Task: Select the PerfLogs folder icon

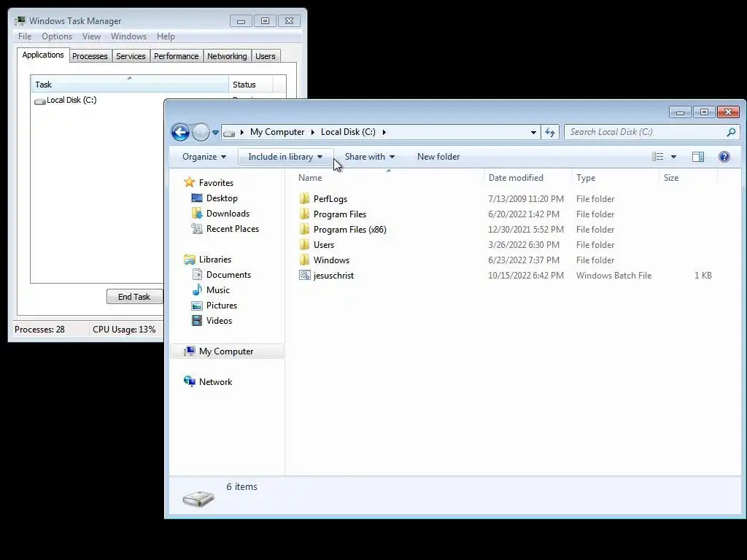Action: point(304,198)
